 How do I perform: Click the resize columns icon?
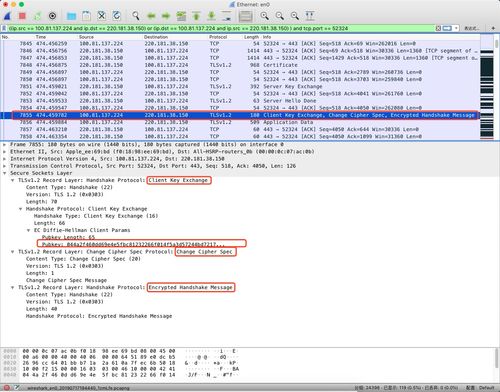310,16
